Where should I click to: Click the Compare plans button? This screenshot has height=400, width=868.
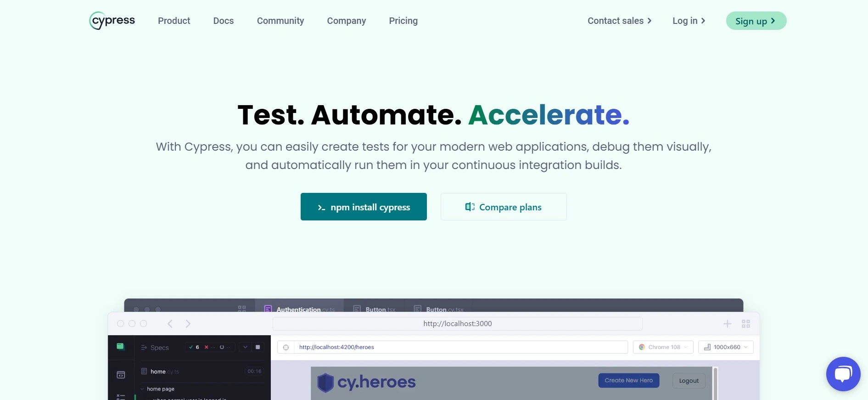tap(504, 207)
